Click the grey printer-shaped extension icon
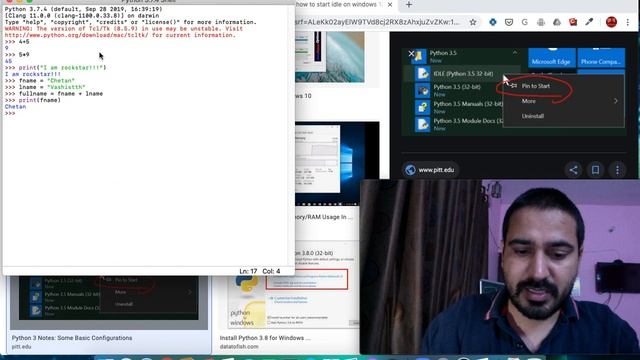The image size is (640, 360). [x=541, y=22]
